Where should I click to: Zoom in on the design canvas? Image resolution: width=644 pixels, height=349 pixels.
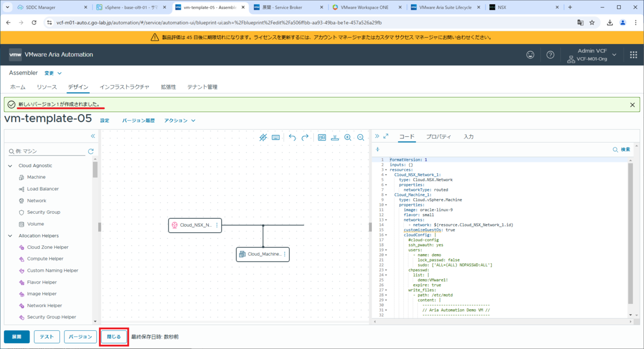tap(348, 138)
